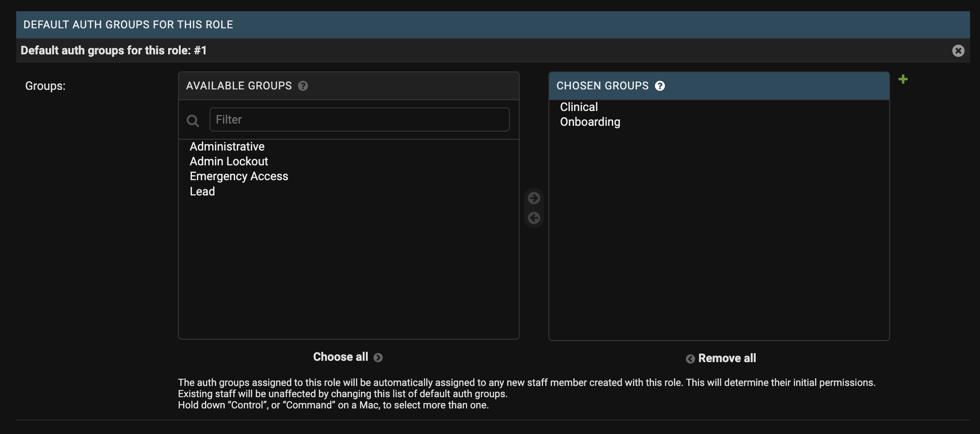The width and height of the screenshot is (980, 434).
Task: Click the Default Auth Groups For This Role header
Action: coord(128,25)
